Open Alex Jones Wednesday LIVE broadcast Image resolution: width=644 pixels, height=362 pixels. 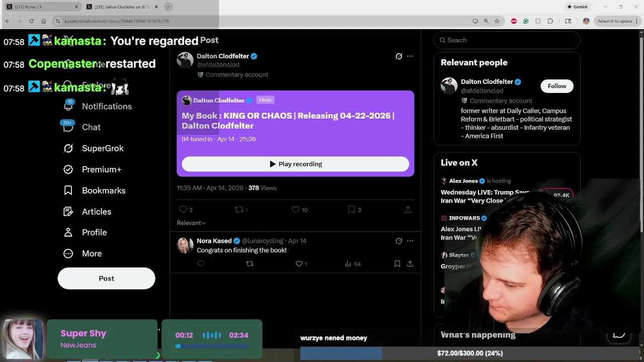(485, 196)
